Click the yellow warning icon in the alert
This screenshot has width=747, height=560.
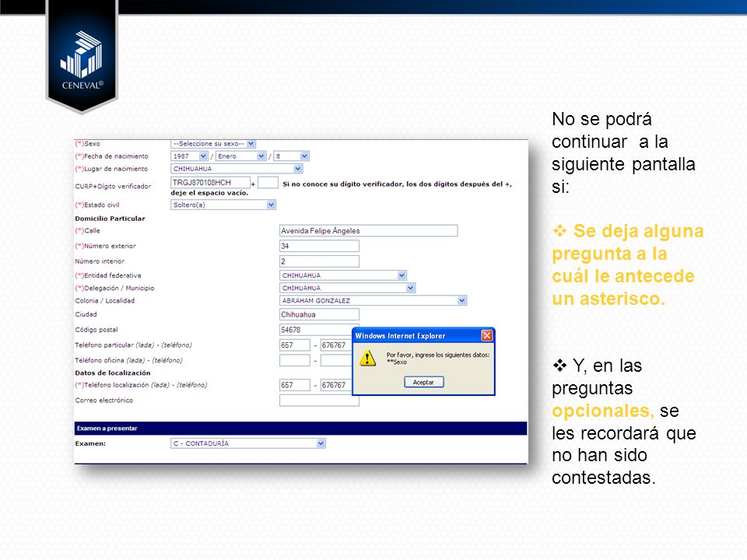point(368,358)
